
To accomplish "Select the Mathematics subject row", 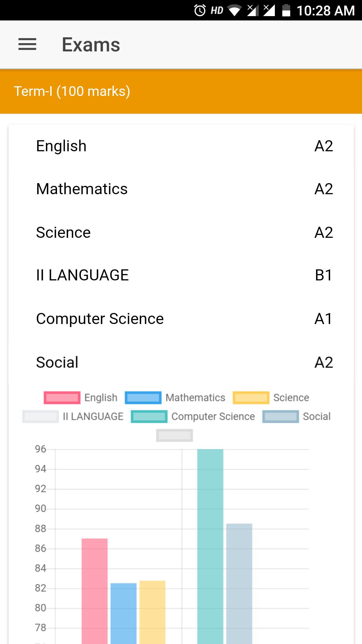I will pyautogui.click(x=181, y=189).
